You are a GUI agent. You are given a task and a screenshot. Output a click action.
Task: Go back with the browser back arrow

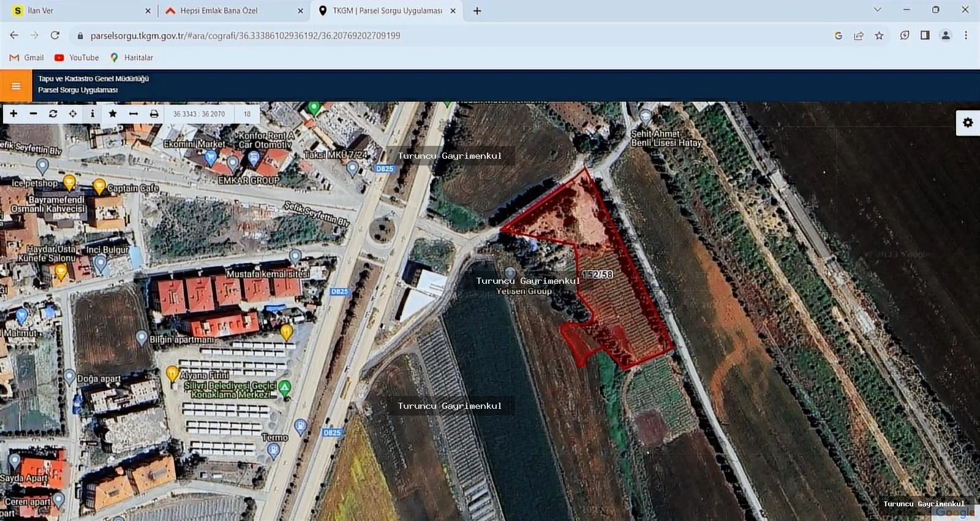[14, 36]
